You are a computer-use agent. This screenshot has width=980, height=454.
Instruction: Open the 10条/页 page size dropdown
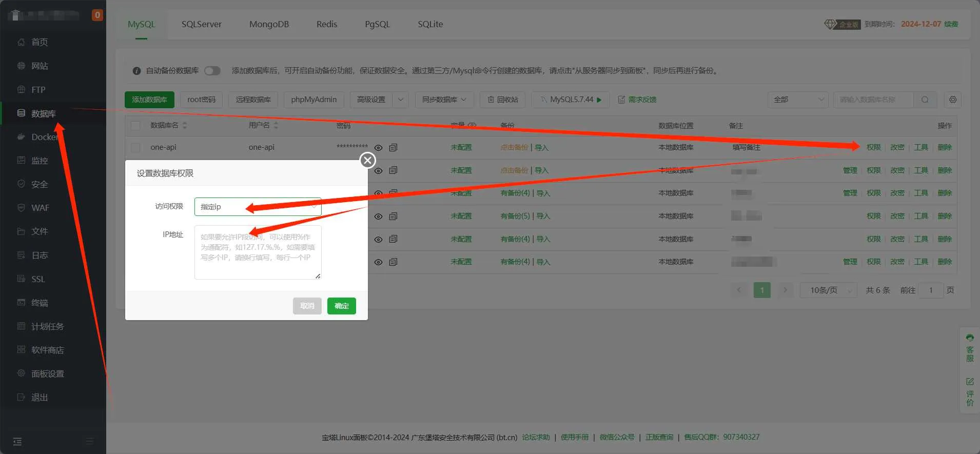(x=828, y=290)
